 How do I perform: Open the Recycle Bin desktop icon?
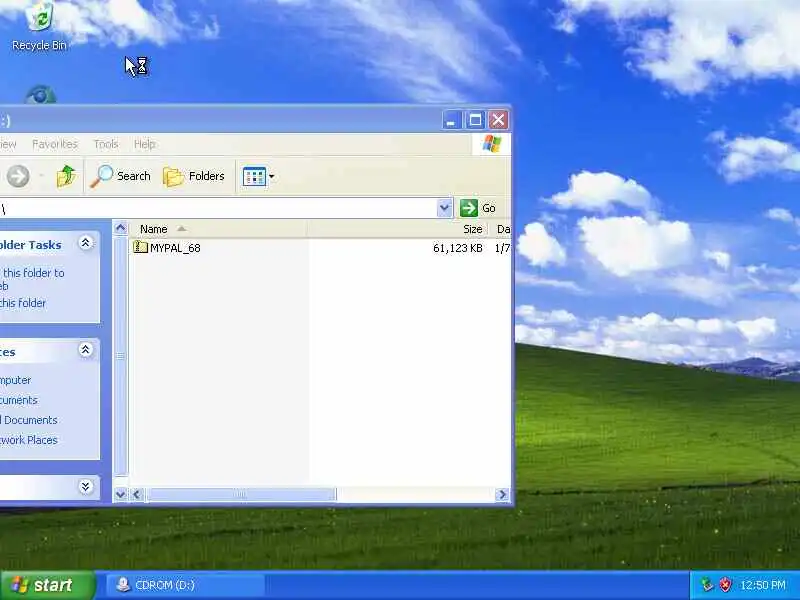coord(39,26)
